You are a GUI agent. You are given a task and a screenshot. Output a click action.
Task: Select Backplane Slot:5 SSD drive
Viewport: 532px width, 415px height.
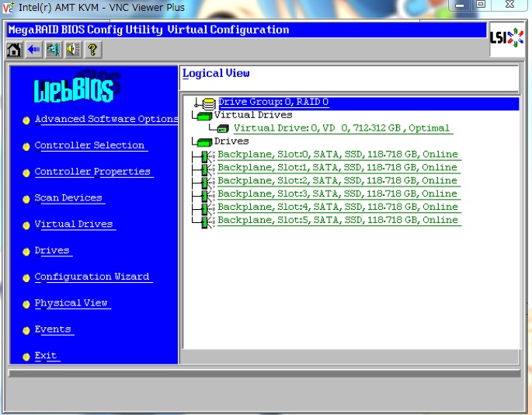(x=338, y=221)
